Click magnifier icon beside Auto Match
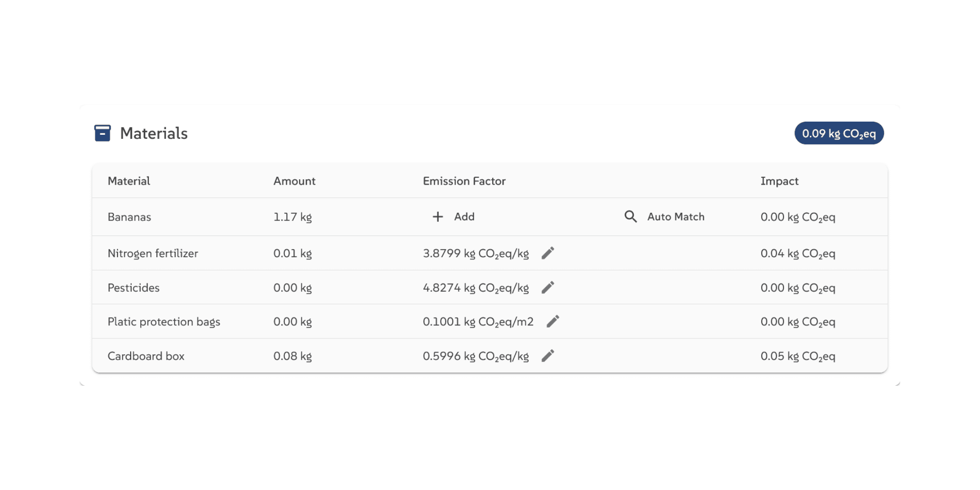 point(631,217)
